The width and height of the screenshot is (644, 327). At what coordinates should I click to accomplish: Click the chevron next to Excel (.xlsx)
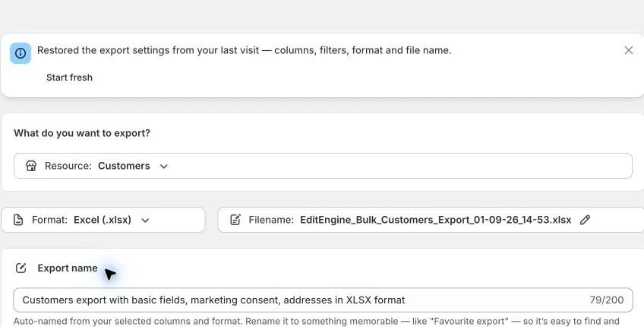(145, 220)
